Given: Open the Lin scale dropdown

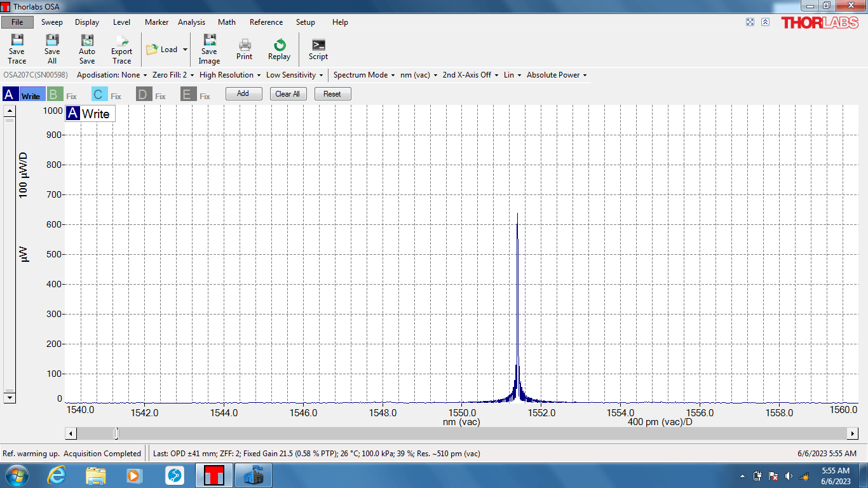Looking at the screenshot, I should [x=512, y=75].
